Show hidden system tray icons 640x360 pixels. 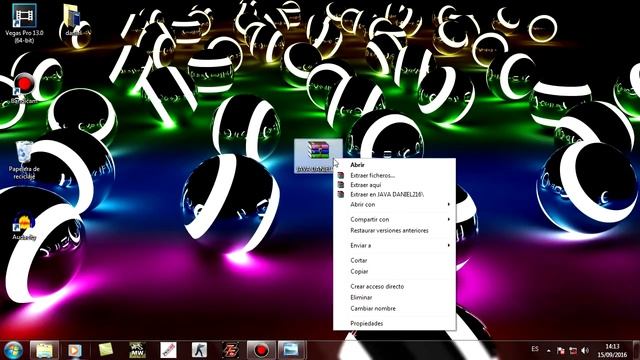pyautogui.click(x=549, y=350)
